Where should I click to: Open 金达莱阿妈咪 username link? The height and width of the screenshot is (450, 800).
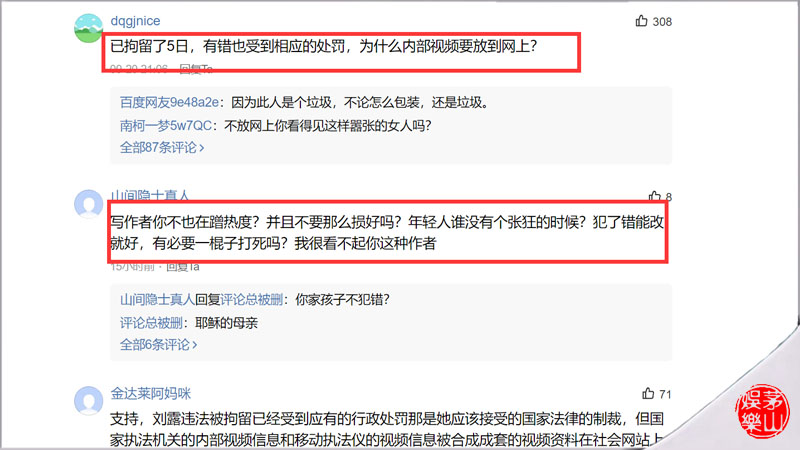[151, 393]
